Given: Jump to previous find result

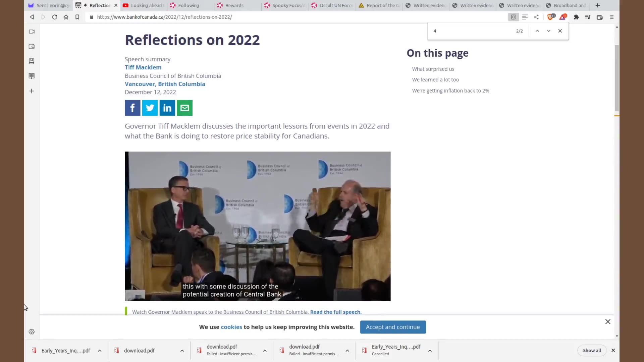Looking at the screenshot, I should coord(537,31).
